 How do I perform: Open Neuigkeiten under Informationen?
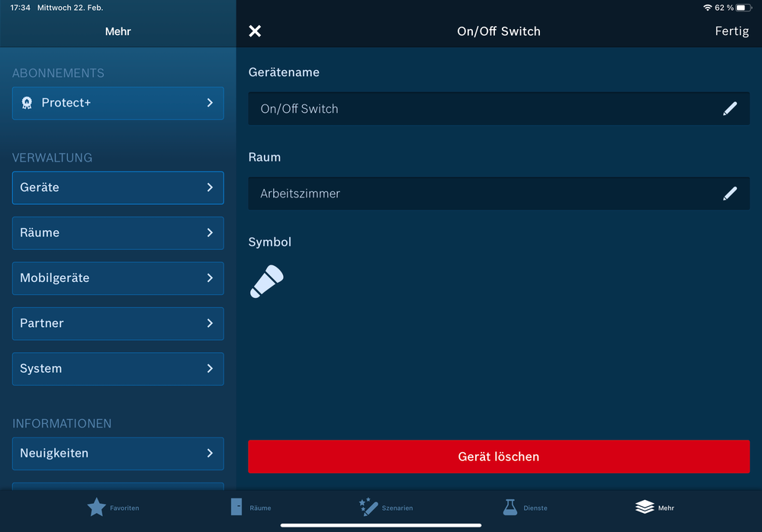pos(117,453)
